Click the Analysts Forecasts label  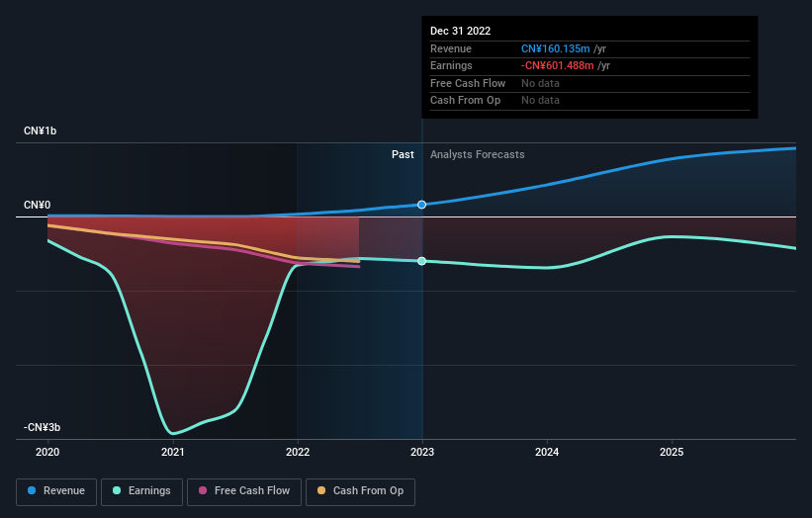pyautogui.click(x=477, y=154)
